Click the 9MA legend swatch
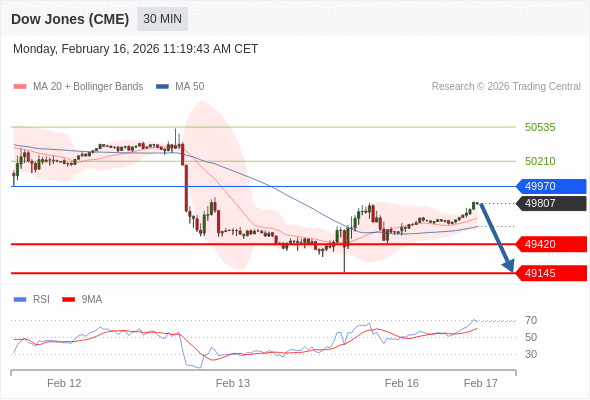Image resolution: width=590 pixels, height=400 pixels. (x=68, y=300)
